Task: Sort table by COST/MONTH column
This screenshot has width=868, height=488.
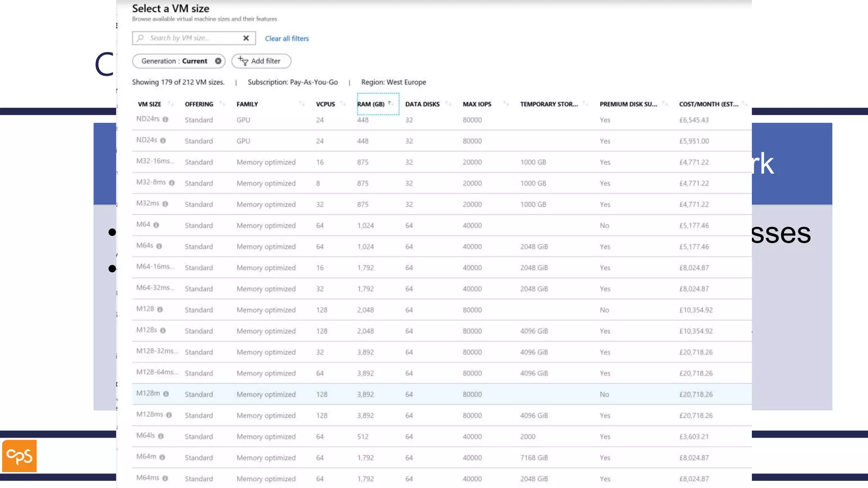Action: 709,104
